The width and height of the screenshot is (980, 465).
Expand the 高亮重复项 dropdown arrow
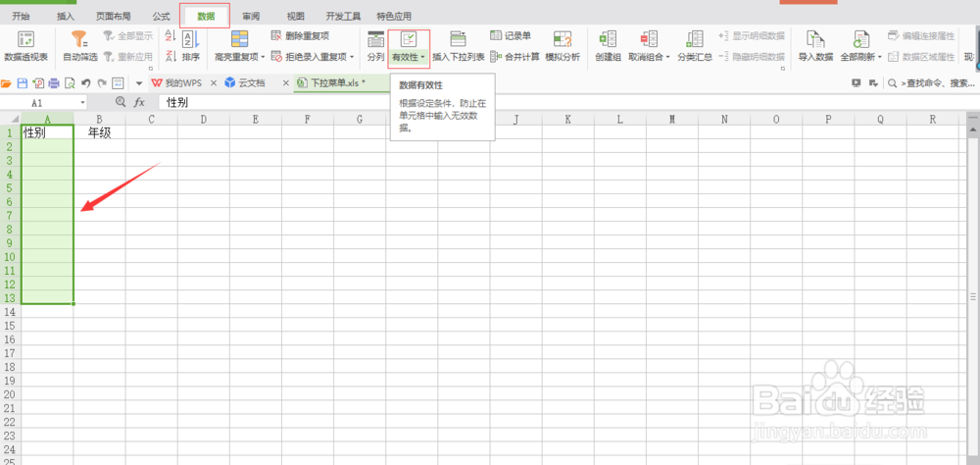coord(263,57)
